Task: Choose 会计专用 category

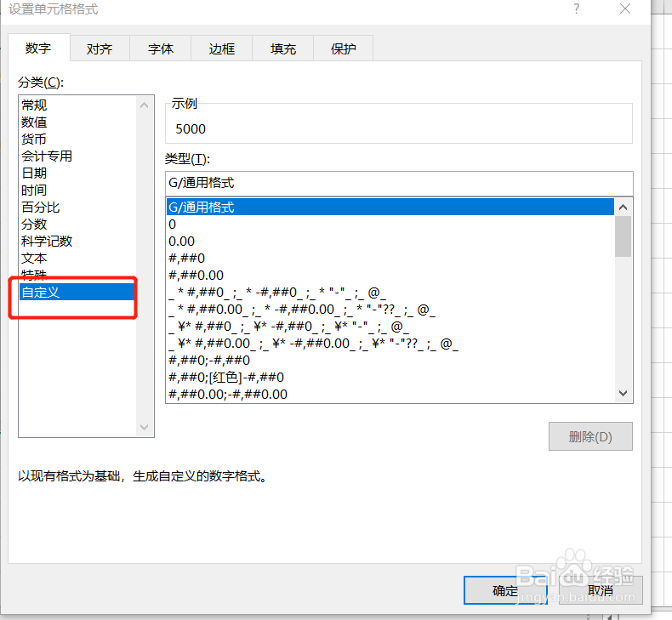Action: pyautogui.click(x=77, y=156)
